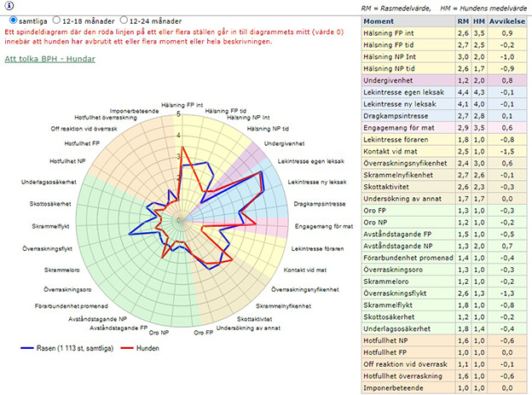Viewport: 532px width, 395px height.
Task: Click the Överraskningsflykt table row
Action: [x=444, y=293]
